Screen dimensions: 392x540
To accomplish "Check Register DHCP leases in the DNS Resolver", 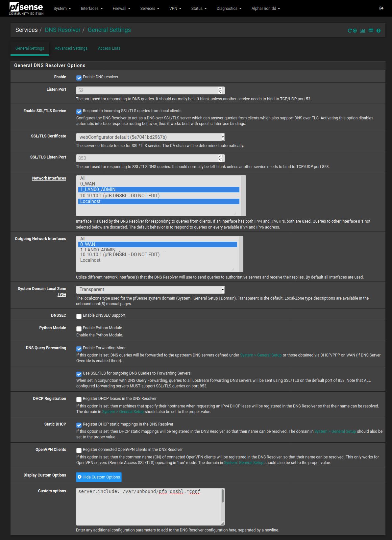I will click(x=79, y=399).
